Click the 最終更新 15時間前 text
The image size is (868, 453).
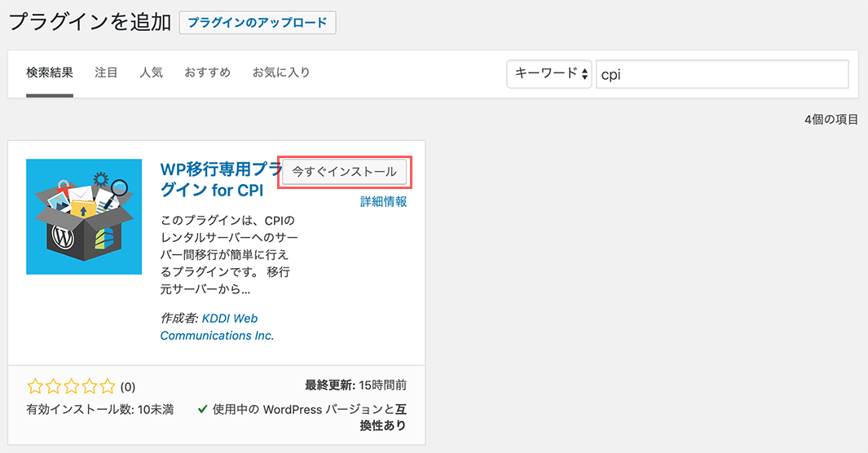(355, 385)
